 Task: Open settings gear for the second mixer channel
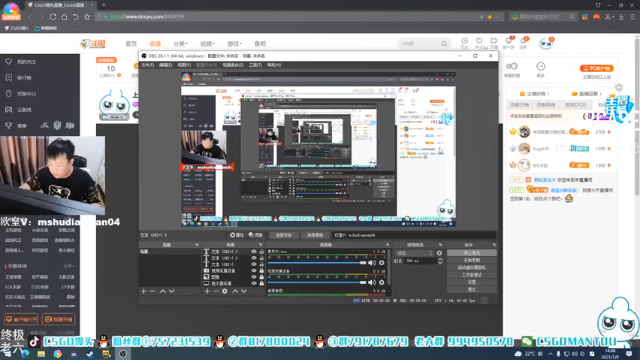(382, 282)
